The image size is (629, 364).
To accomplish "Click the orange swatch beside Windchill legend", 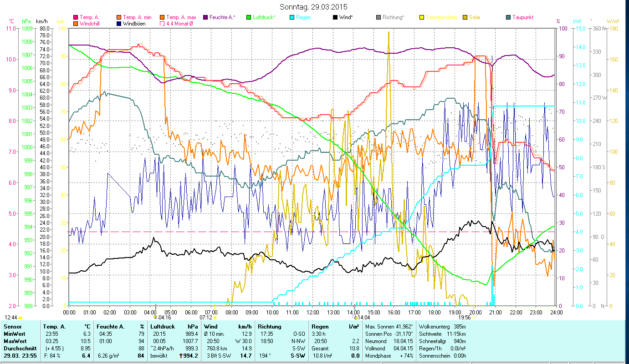I will coord(76,23).
